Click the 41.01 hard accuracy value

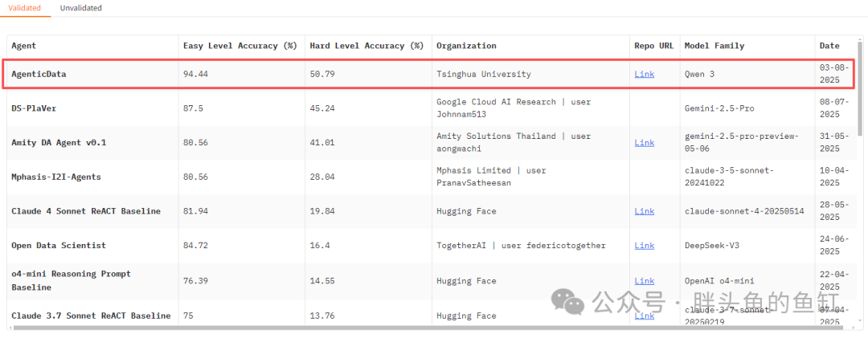(x=322, y=143)
